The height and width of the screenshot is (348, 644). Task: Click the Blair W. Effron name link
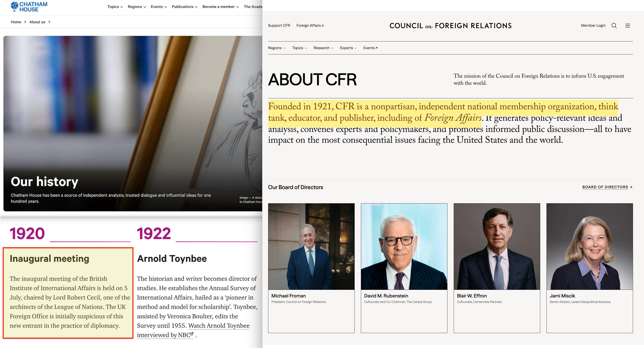click(472, 296)
